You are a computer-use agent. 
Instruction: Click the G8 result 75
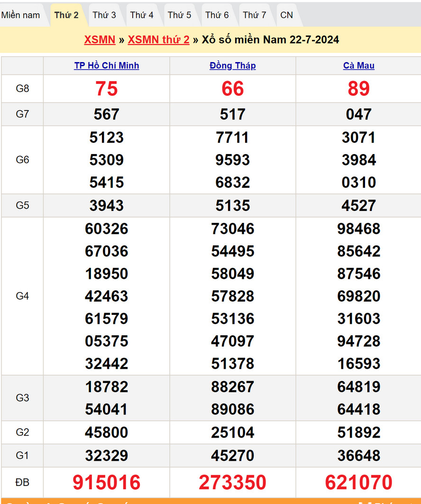107,89
